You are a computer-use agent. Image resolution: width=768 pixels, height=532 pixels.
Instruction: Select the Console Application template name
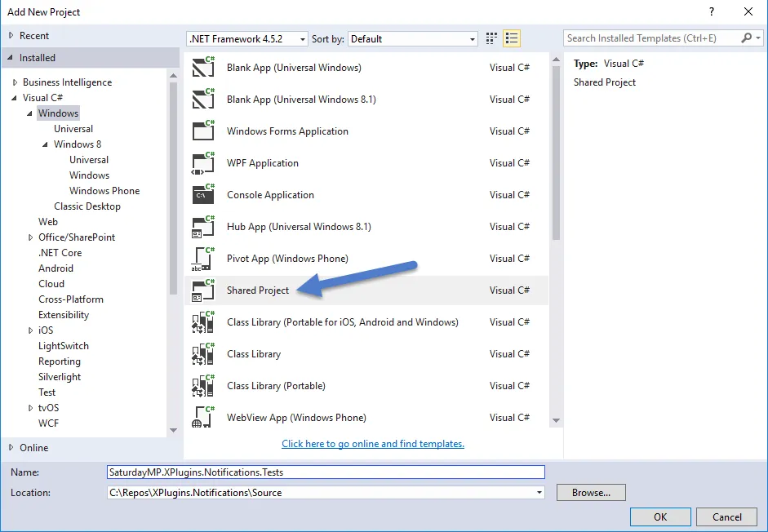270,195
